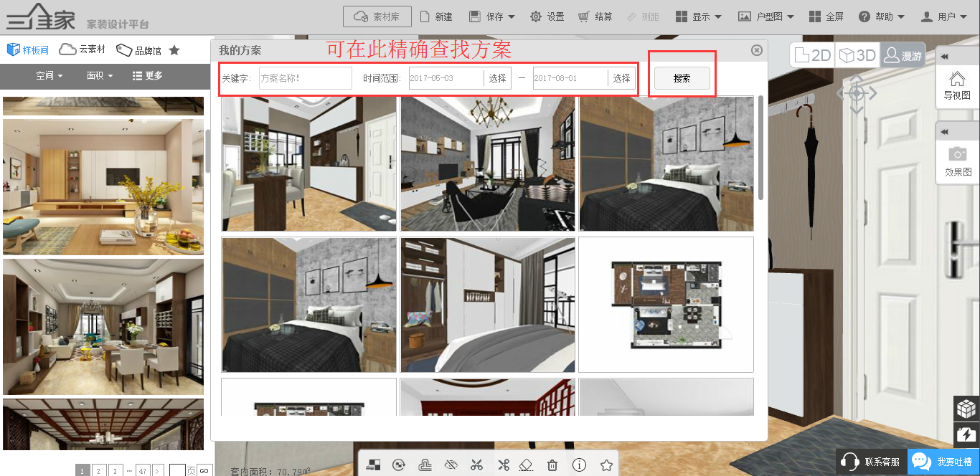Viewport: 980px width, 476px height.
Task: Switch to 3D view
Action: click(x=858, y=55)
